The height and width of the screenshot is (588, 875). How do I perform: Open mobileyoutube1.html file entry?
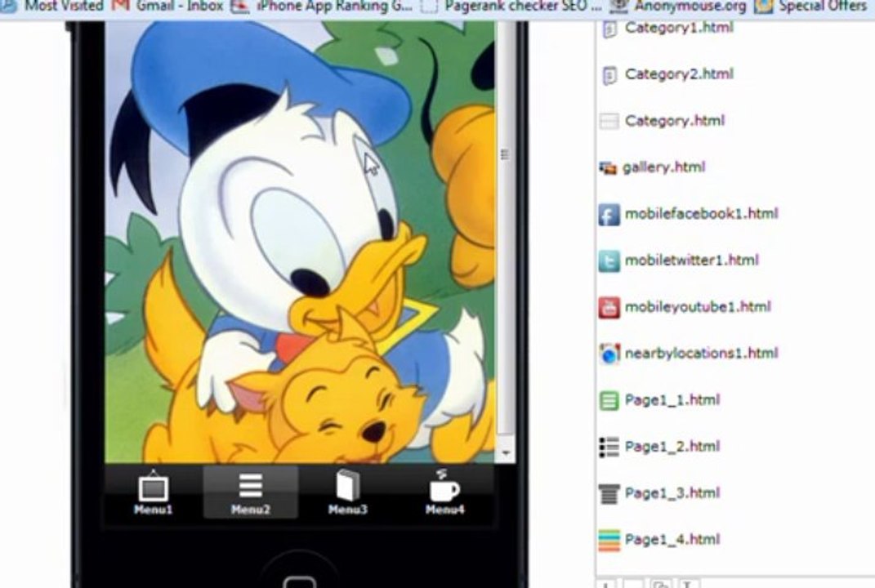tap(698, 307)
